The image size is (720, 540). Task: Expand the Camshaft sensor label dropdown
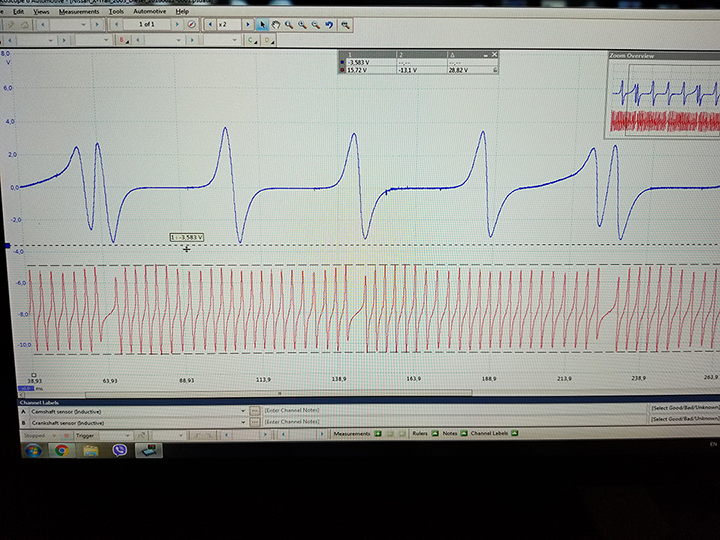point(242,411)
